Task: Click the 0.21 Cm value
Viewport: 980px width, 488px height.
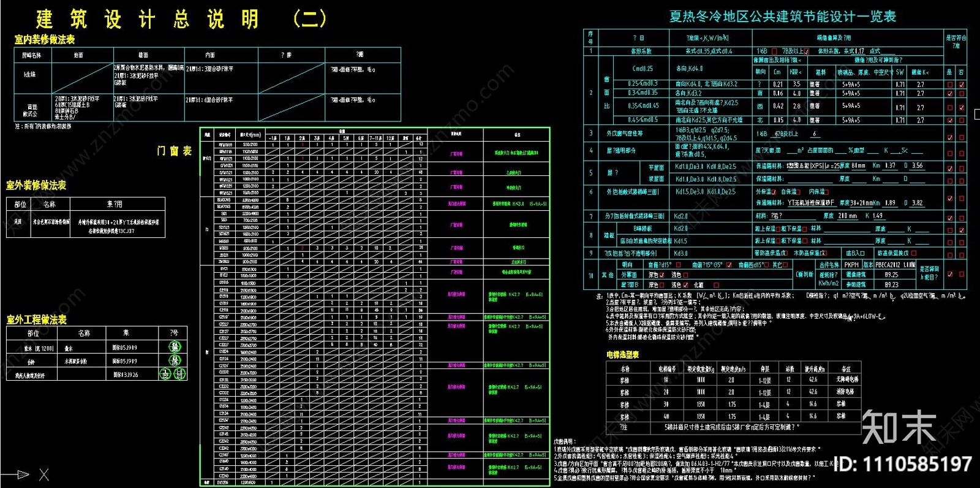Action: pos(778,85)
